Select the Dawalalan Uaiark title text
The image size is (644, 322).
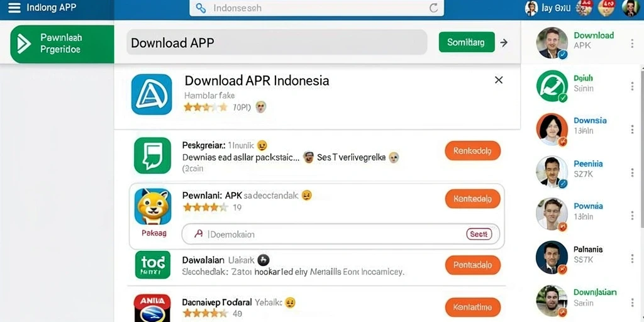pos(218,260)
